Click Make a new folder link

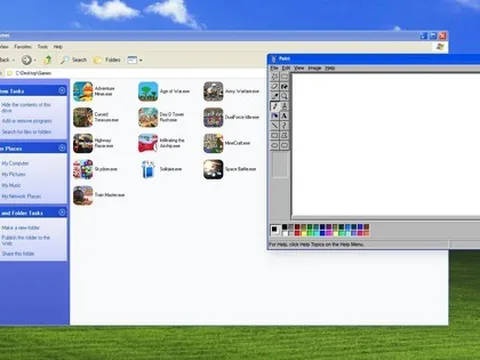pos(21,228)
